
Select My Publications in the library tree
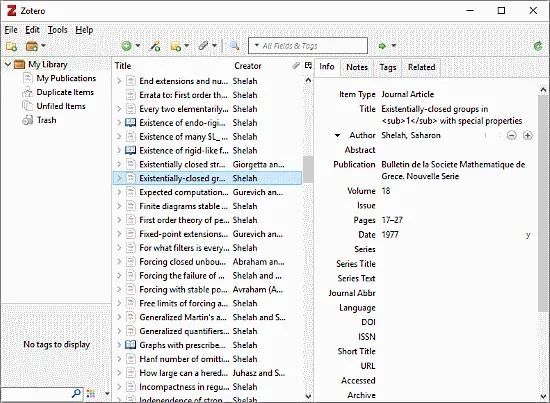point(66,78)
